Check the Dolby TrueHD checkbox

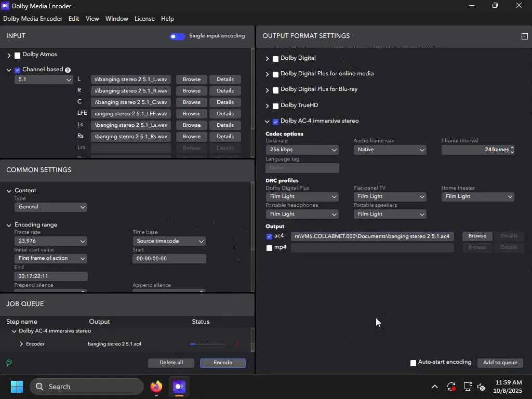pyautogui.click(x=275, y=106)
